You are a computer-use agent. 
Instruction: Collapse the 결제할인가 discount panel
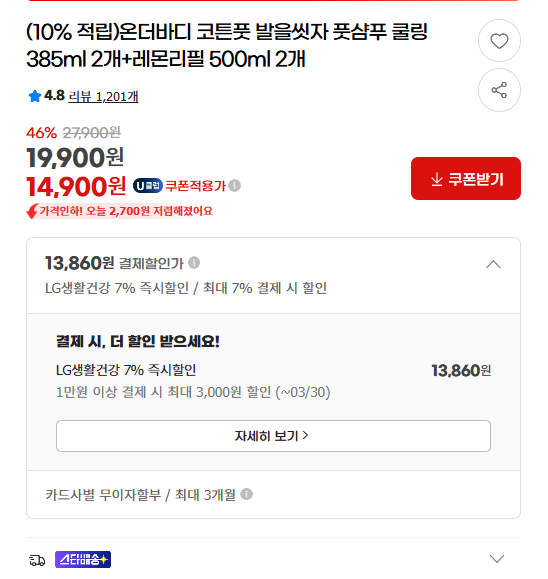point(493,264)
